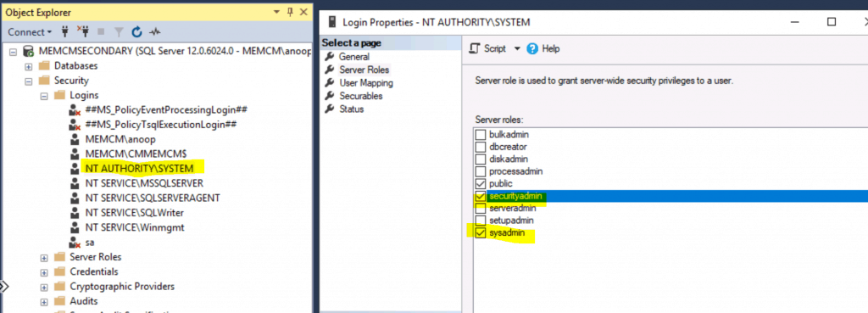The image size is (868, 313).
Task: Click the Connect Object Explorer plug icon
Action: (x=64, y=31)
